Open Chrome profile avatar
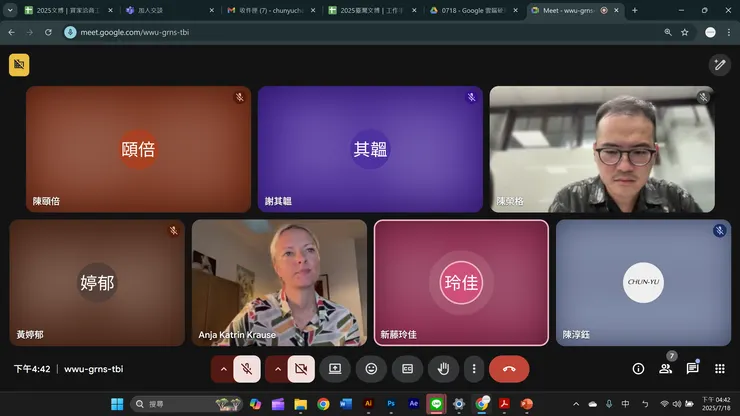The image size is (740, 416). tap(710, 32)
